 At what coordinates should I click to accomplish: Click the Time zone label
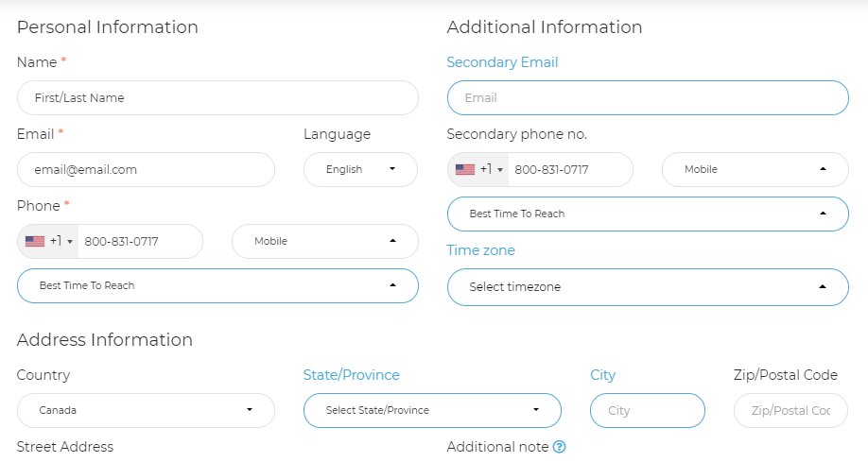481,250
